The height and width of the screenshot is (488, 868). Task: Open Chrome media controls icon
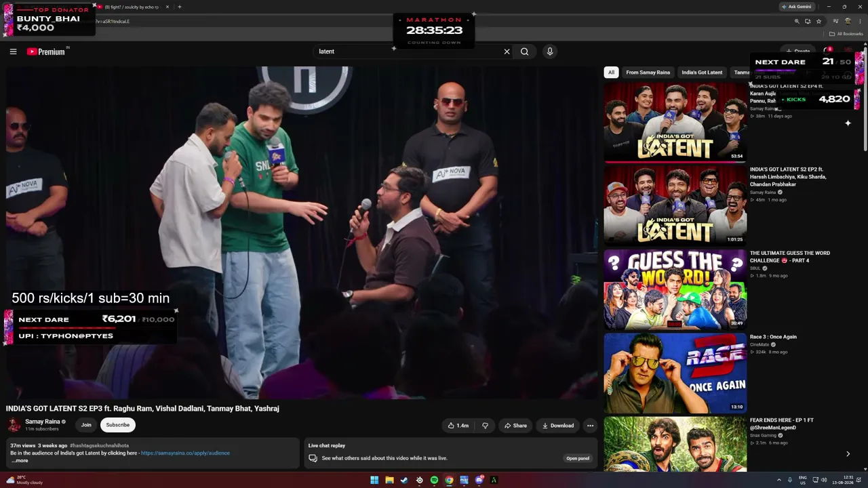[836, 21]
